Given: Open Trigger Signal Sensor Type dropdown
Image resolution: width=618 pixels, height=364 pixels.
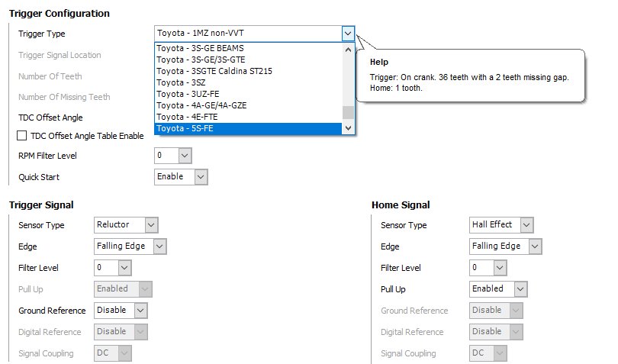Looking at the screenshot, I should coord(151,225).
